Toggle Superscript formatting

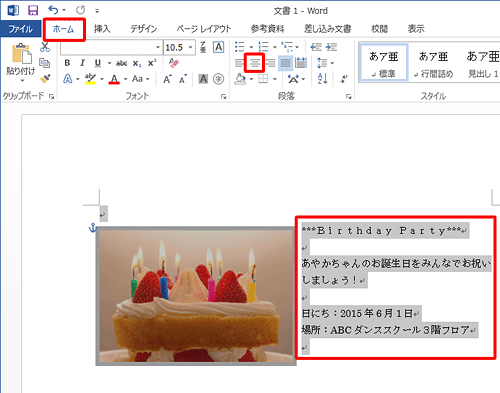point(152,63)
